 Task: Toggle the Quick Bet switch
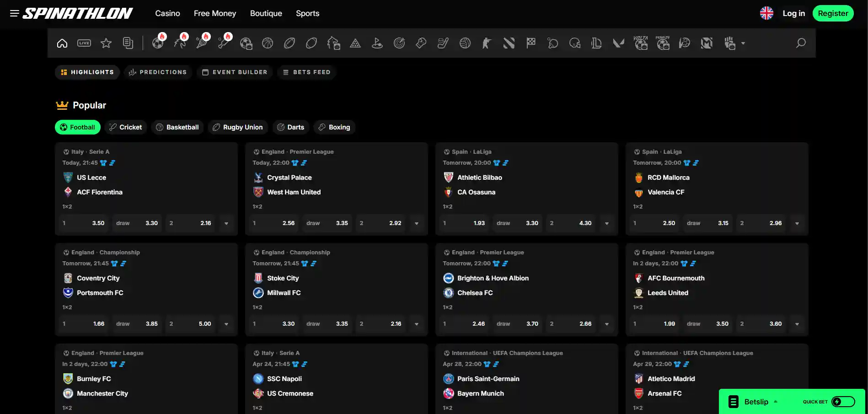(843, 402)
